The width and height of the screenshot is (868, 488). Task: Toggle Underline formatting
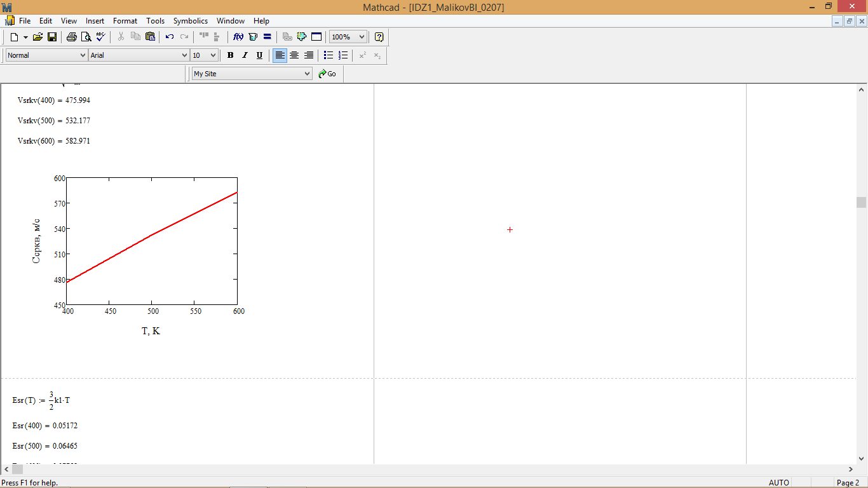(x=259, y=55)
